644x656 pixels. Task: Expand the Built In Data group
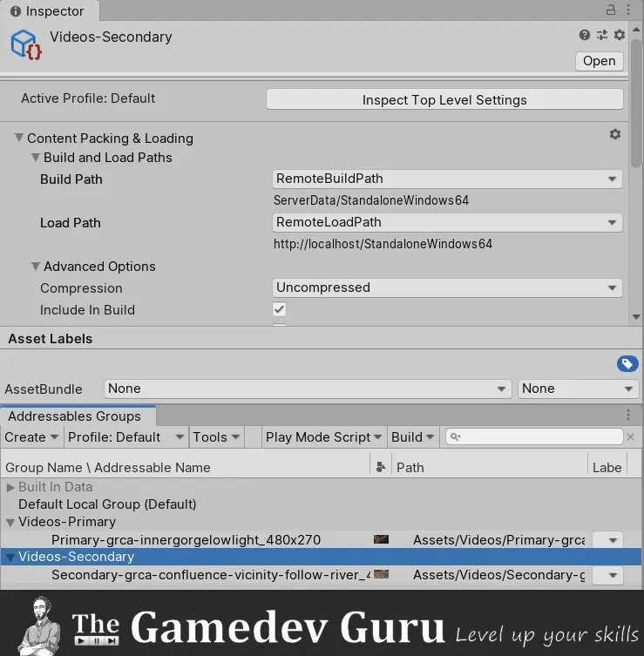point(10,487)
